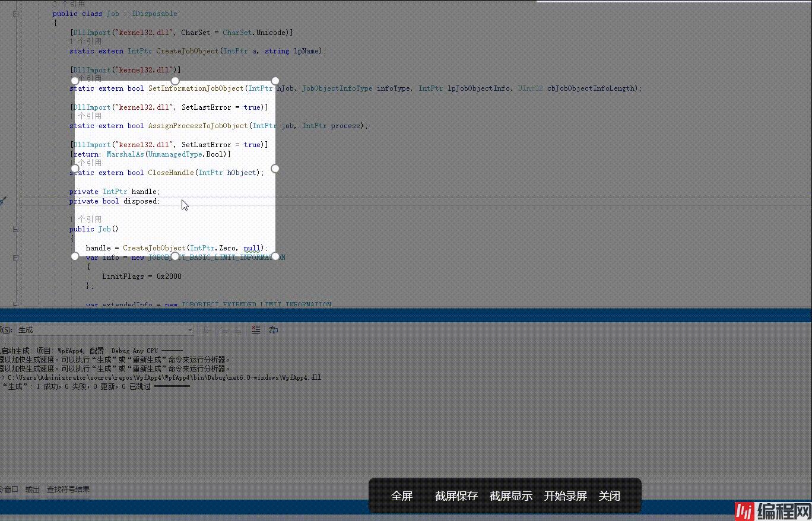Viewport: 812px width, 521px height.
Task: Click the top-left selection resize handle
Action: pos(75,81)
